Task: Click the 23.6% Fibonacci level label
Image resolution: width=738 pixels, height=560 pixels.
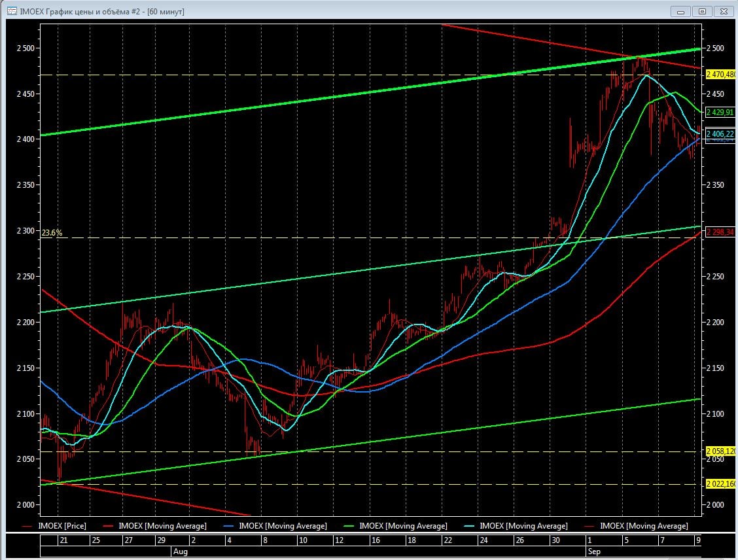Action: [x=52, y=233]
